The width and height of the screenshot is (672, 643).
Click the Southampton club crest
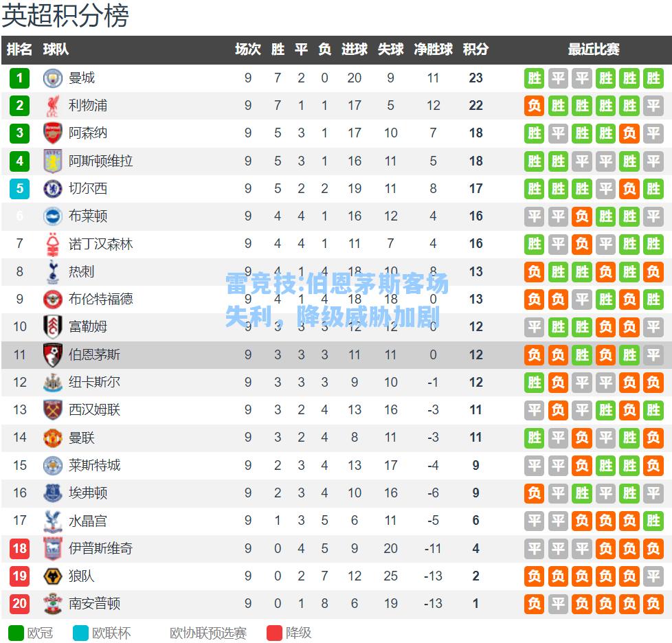pos(53,604)
